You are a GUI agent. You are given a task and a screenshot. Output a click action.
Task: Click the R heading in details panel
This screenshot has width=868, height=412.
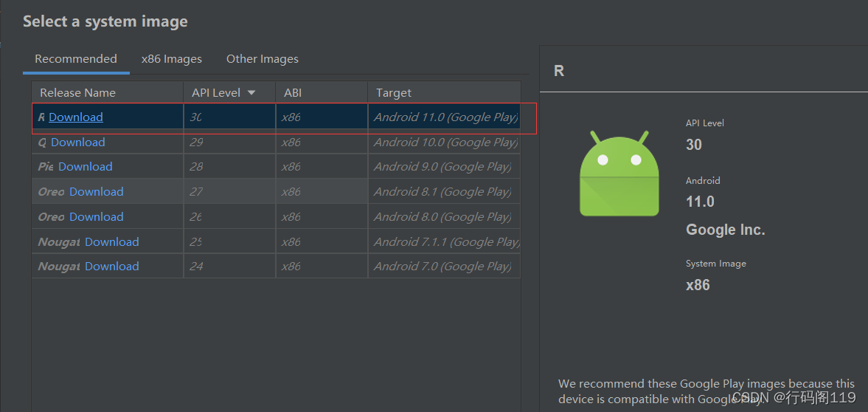coord(559,71)
